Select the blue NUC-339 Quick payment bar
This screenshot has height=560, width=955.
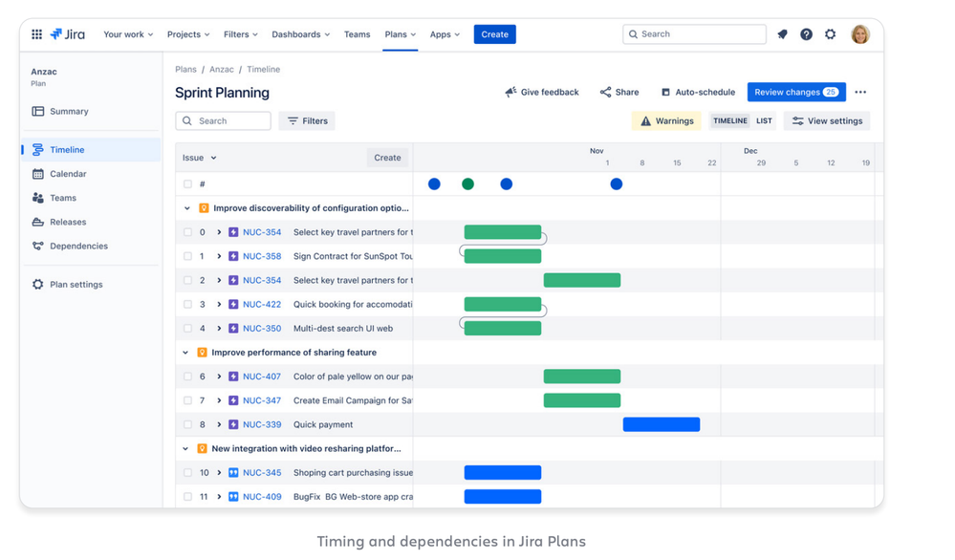(662, 424)
